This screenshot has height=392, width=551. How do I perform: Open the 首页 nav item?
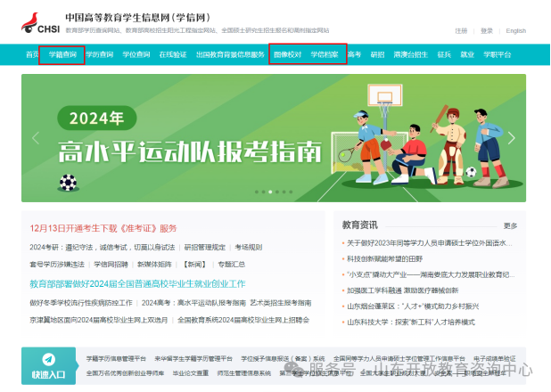32,54
